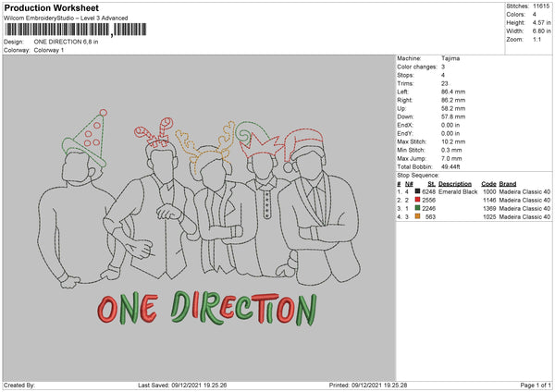
Task: Click the max stitch value '10.2 mm'
Action: [x=453, y=141]
